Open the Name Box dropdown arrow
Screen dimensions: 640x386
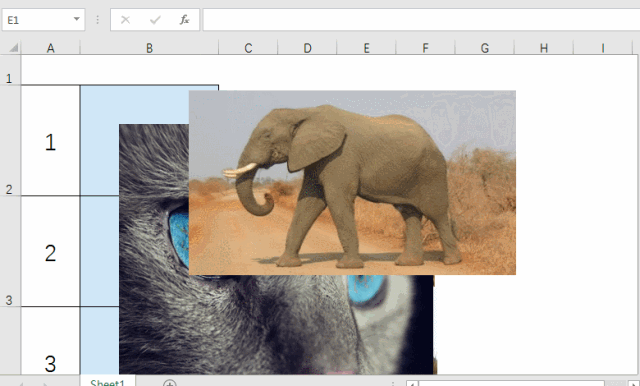tap(76, 19)
